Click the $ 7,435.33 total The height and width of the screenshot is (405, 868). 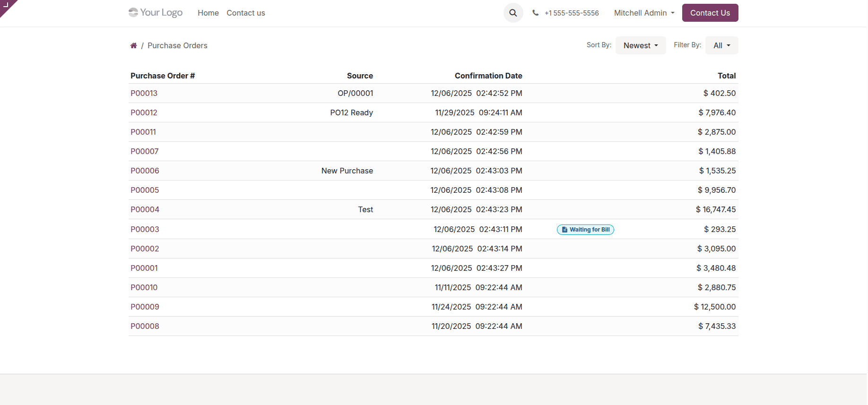pos(717,326)
